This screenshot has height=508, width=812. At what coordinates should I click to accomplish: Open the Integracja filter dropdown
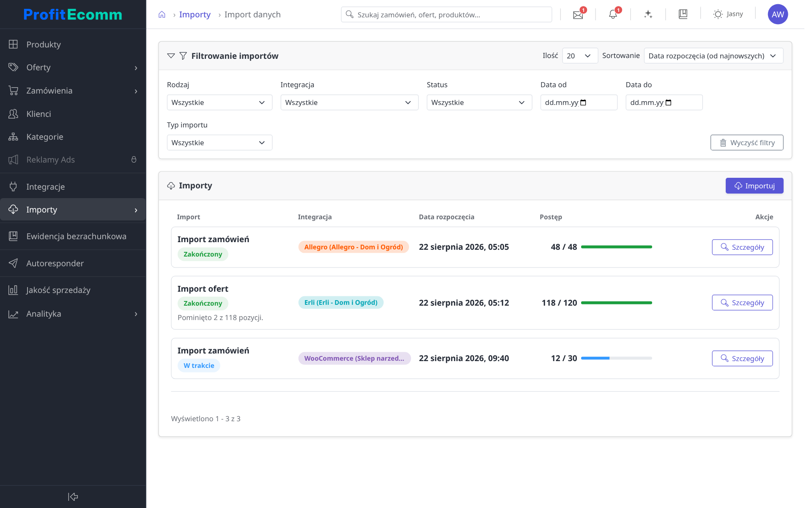click(349, 102)
